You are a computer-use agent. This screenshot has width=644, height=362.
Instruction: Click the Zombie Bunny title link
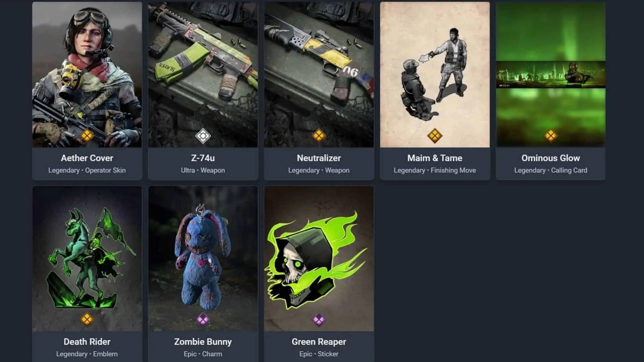point(203,342)
